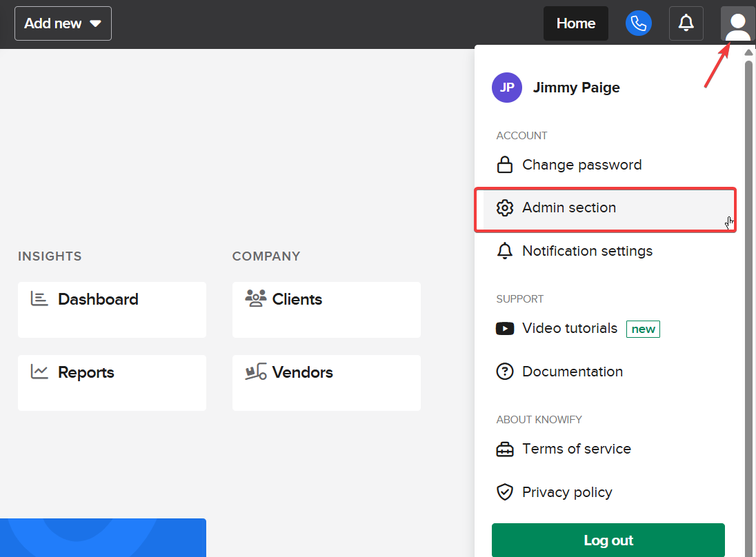Screen dimensions: 756x557
Task: Click the padlock icon beside Change password
Action: pyautogui.click(x=505, y=165)
